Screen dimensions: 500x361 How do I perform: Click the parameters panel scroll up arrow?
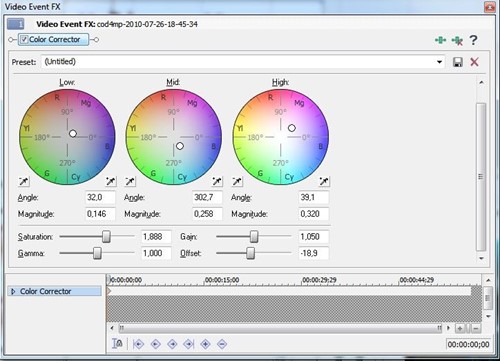[x=481, y=82]
